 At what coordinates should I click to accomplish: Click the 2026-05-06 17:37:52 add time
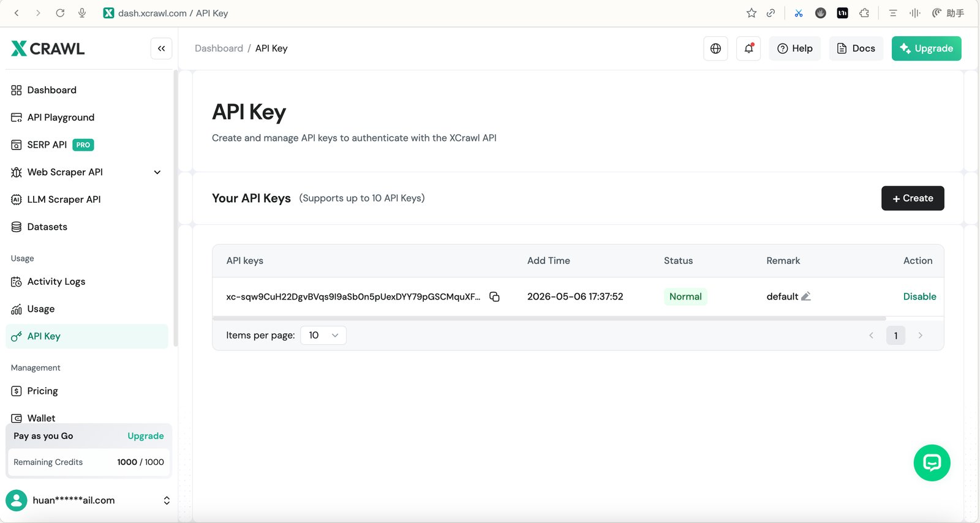click(x=575, y=296)
